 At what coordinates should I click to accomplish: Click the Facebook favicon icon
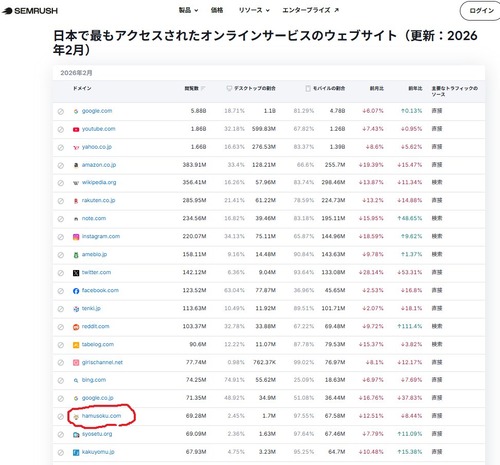pyautogui.click(x=76, y=291)
